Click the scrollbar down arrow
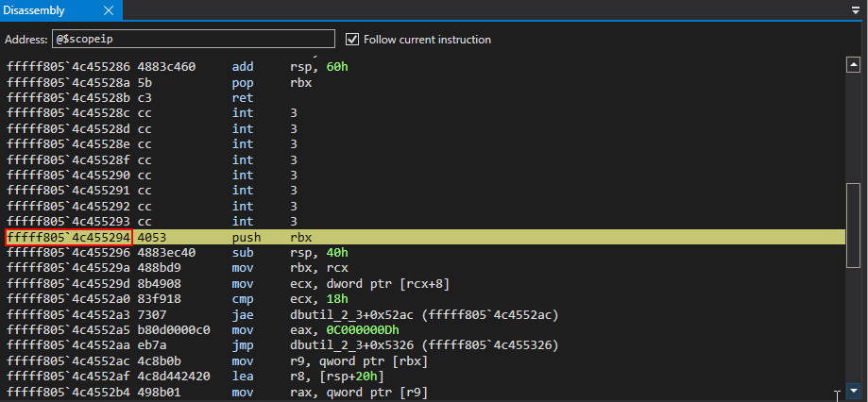The width and height of the screenshot is (868, 402). coord(853,390)
